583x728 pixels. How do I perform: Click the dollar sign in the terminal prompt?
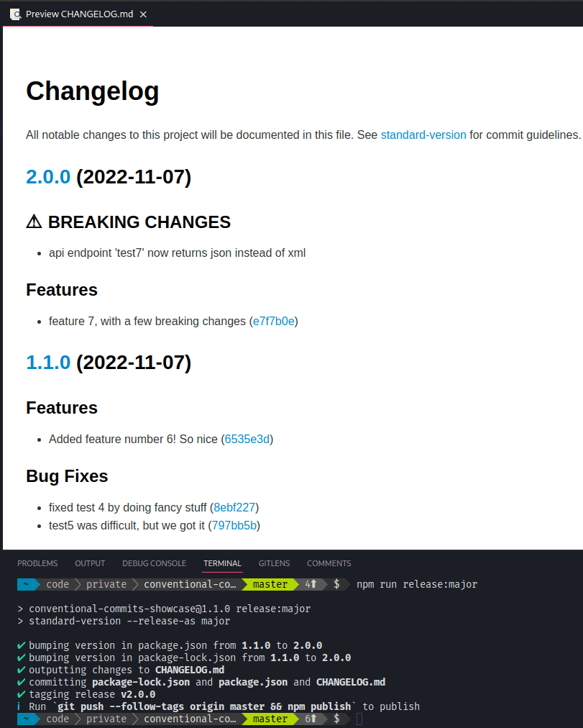336,584
